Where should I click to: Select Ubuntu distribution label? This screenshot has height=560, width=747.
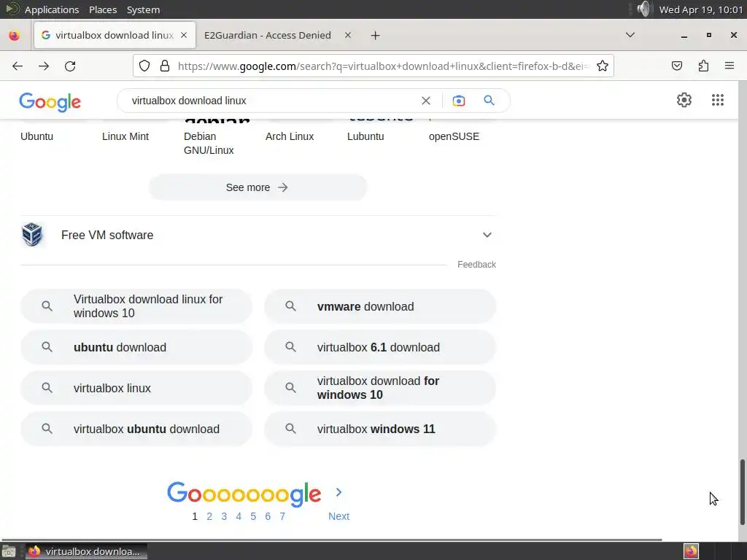point(36,136)
